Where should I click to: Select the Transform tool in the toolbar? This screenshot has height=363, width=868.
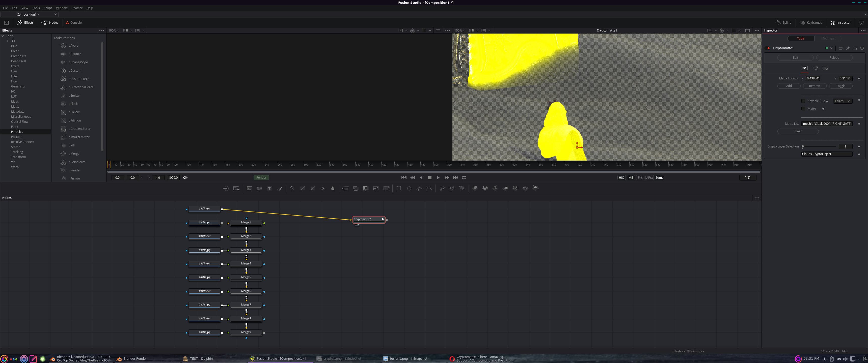click(x=386, y=188)
